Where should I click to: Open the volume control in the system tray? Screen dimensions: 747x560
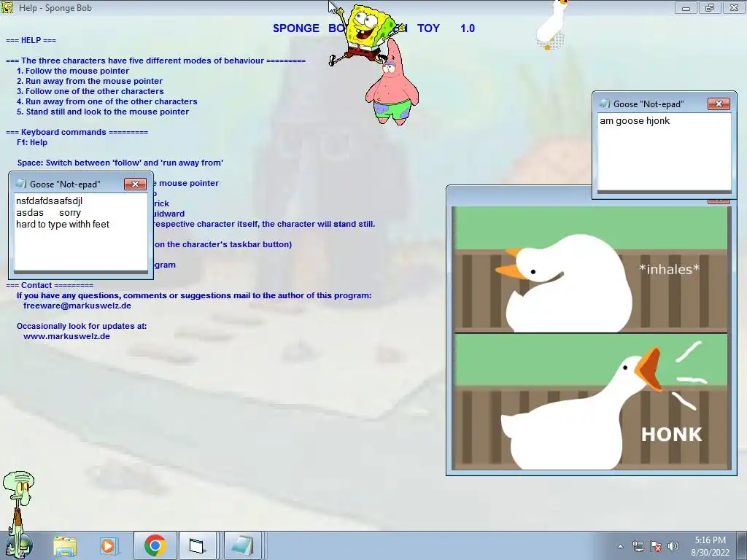click(673, 546)
